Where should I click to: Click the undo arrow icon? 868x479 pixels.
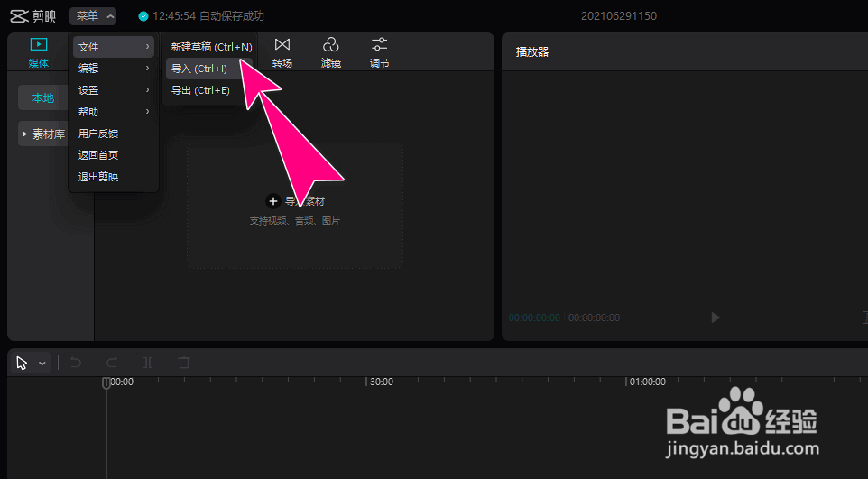(x=76, y=364)
